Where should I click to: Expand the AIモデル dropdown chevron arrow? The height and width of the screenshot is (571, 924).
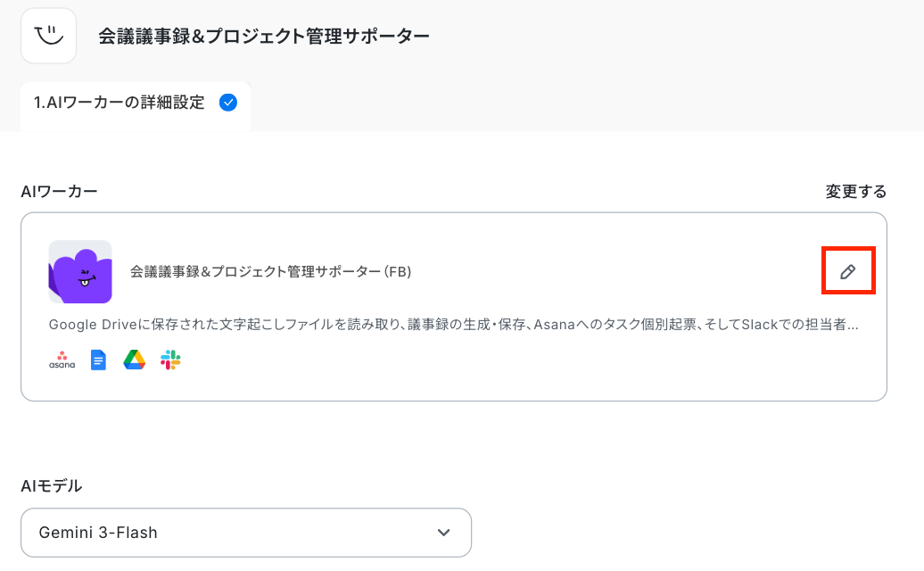point(444,533)
